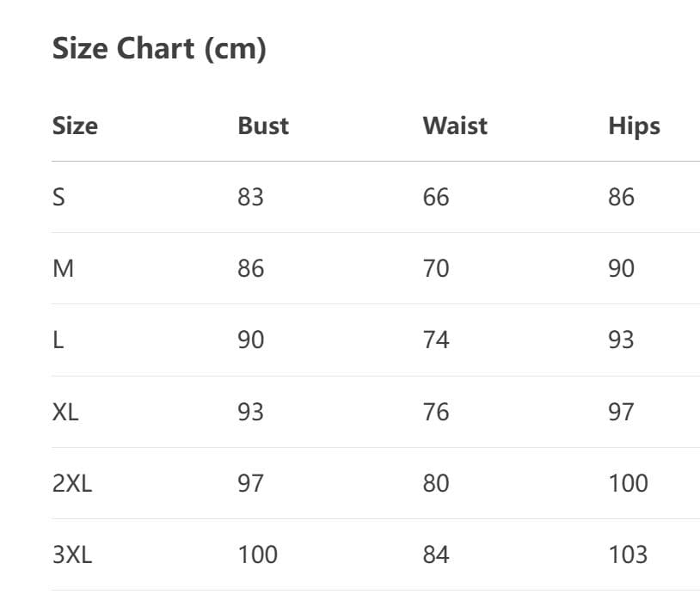Click the 2XL size row label
Viewport: 700px width, 594px height.
(72, 483)
